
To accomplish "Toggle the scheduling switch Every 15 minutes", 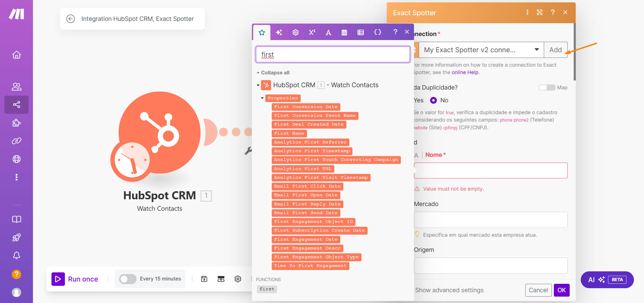I will pos(128,279).
